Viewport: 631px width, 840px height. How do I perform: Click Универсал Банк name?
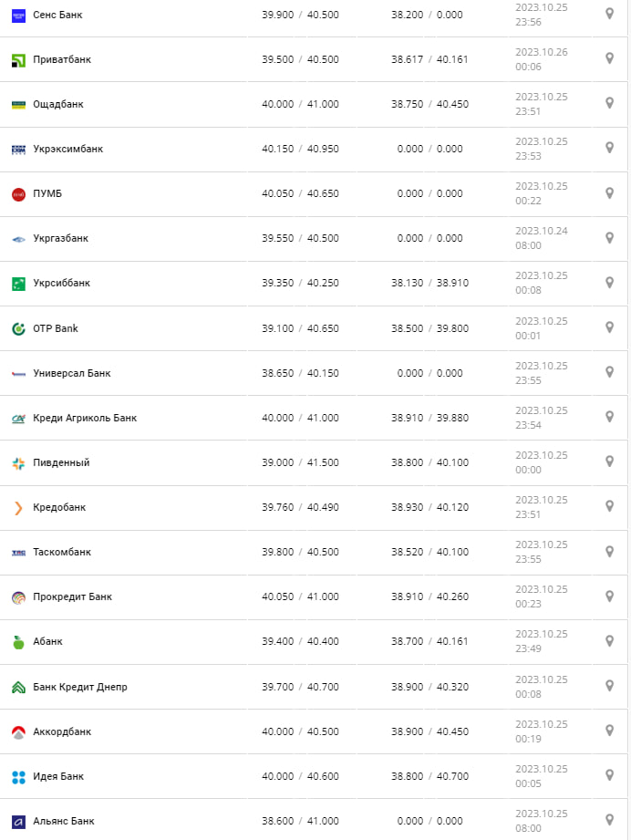71,373
